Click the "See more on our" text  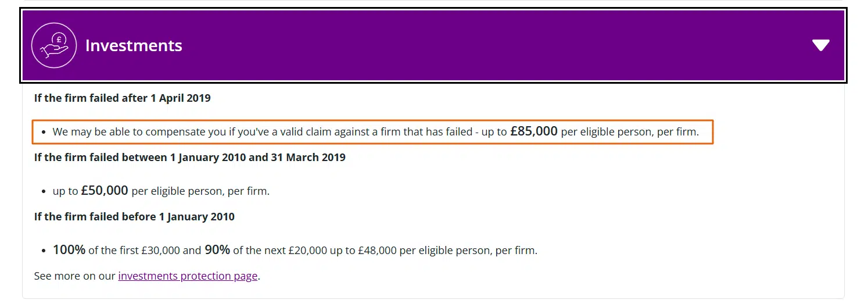coord(74,276)
